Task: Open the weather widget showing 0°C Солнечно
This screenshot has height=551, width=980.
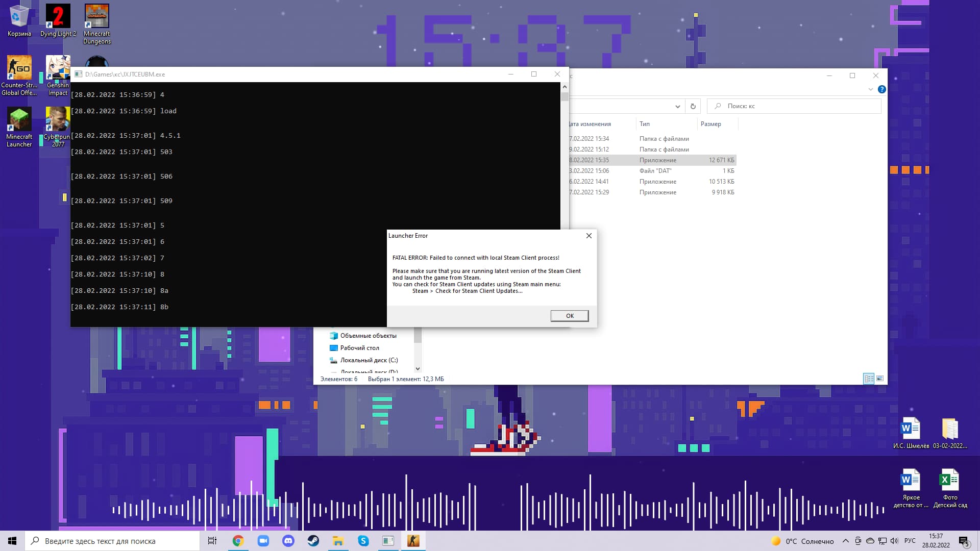Action: (802, 541)
